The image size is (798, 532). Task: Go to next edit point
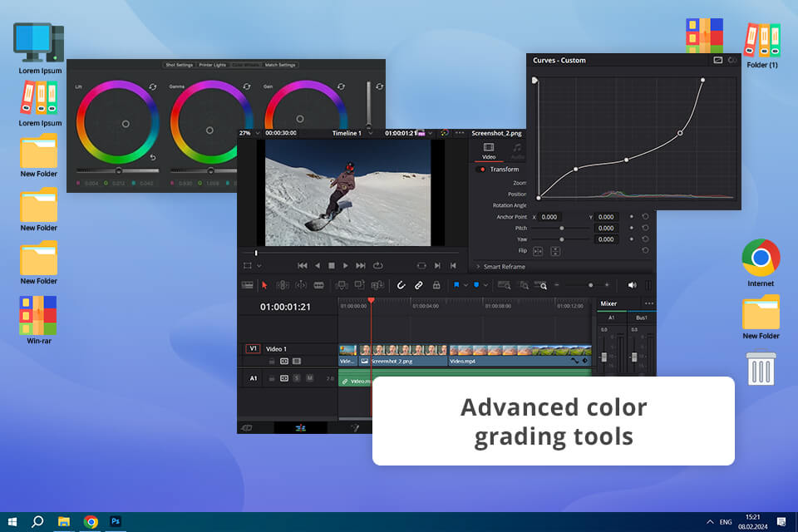click(x=437, y=266)
